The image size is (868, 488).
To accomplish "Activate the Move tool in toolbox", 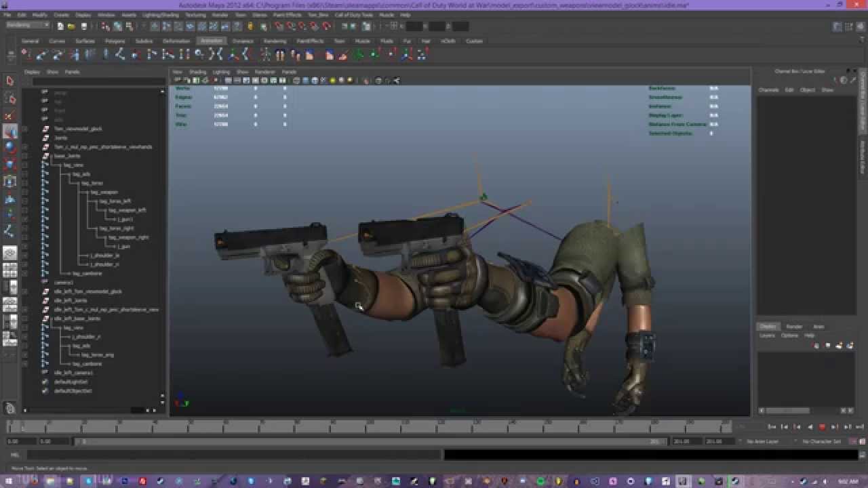I will (9, 131).
